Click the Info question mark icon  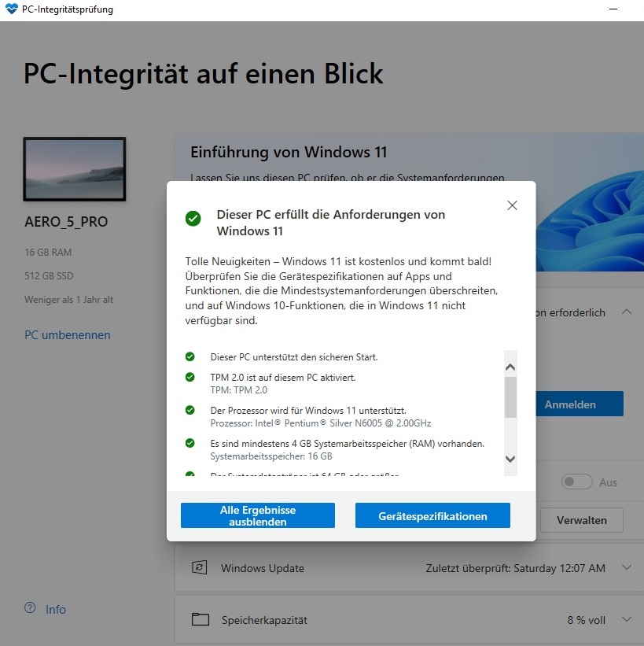[30, 607]
